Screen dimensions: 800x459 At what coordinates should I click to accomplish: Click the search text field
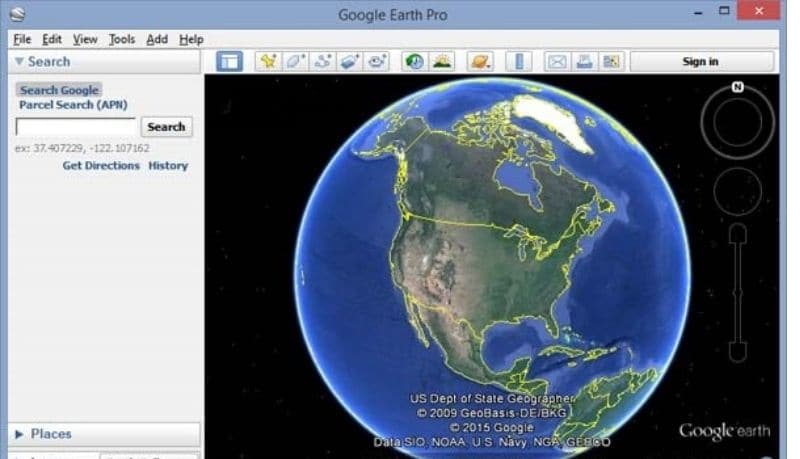[76, 126]
